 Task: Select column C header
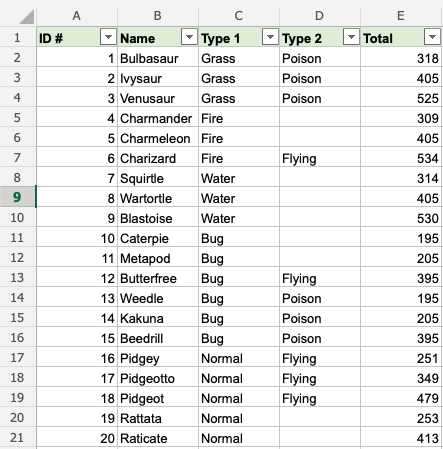(239, 16)
